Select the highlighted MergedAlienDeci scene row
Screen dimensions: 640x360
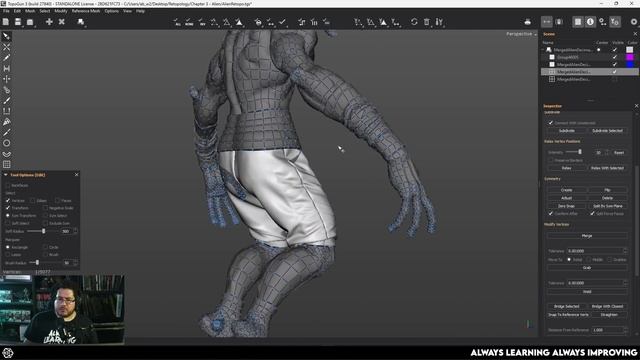(590, 72)
